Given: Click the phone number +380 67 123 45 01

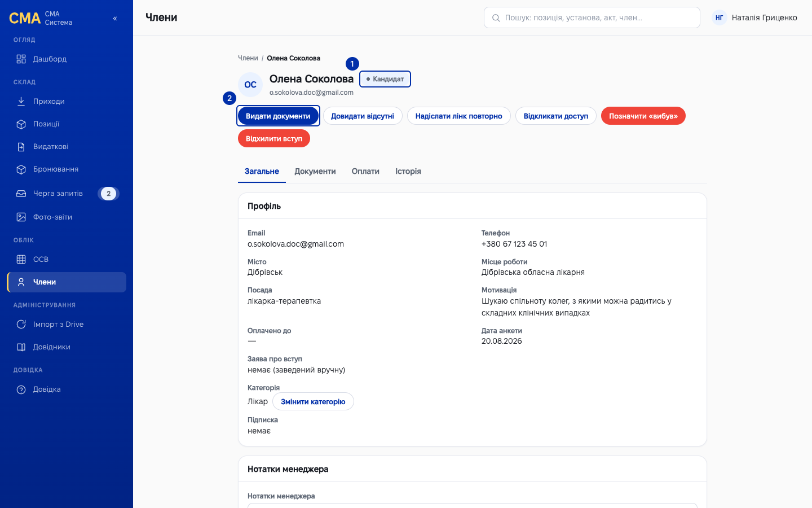Looking at the screenshot, I should (x=514, y=244).
